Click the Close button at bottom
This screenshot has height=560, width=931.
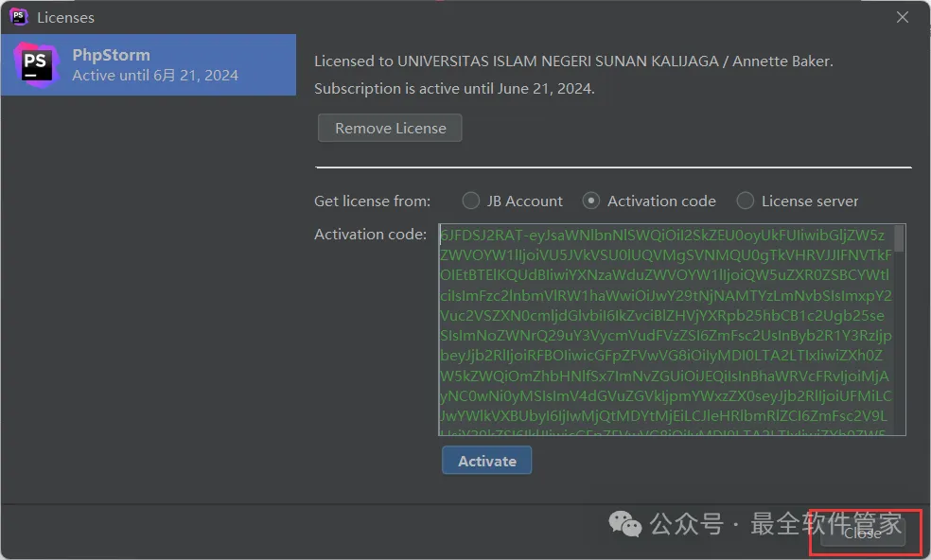(863, 533)
